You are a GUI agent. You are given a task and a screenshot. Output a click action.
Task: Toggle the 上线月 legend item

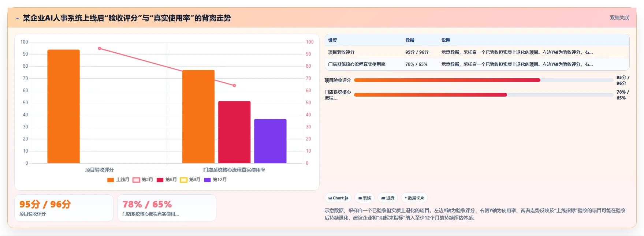click(x=118, y=180)
